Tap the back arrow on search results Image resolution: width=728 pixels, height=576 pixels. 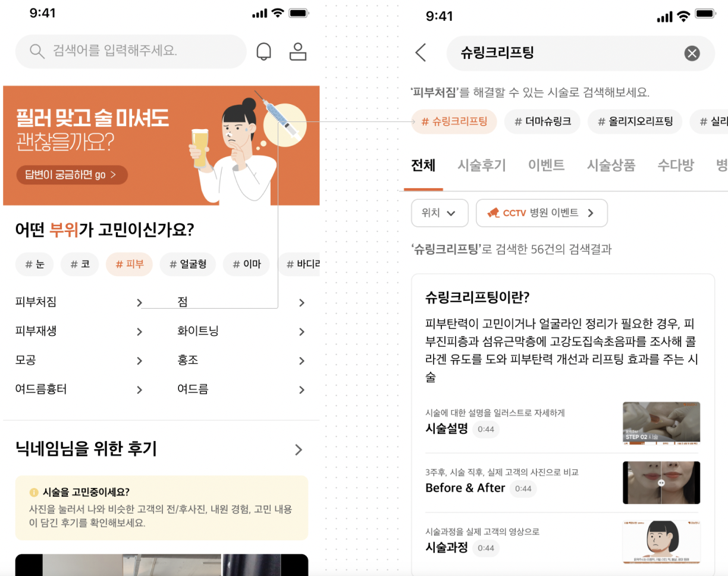pyautogui.click(x=422, y=52)
